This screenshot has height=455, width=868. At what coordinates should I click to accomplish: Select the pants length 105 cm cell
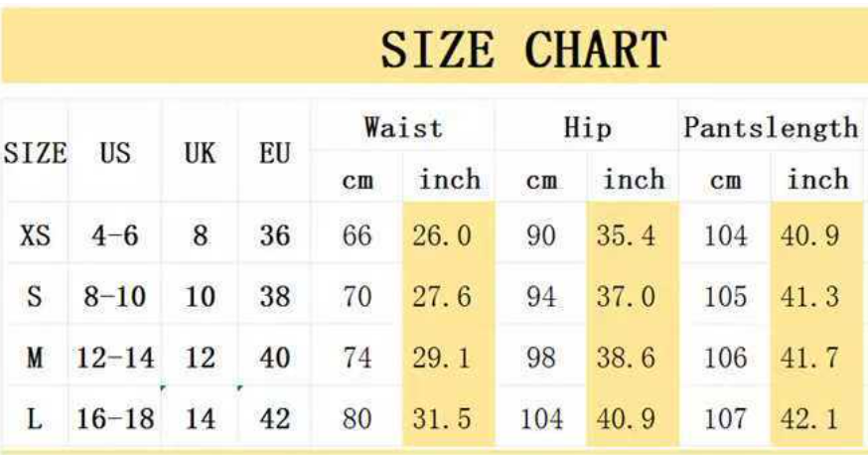pos(726,297)
